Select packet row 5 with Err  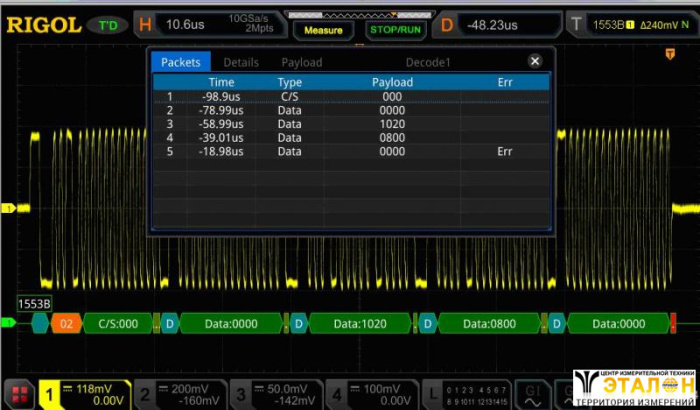pos(350,152)
